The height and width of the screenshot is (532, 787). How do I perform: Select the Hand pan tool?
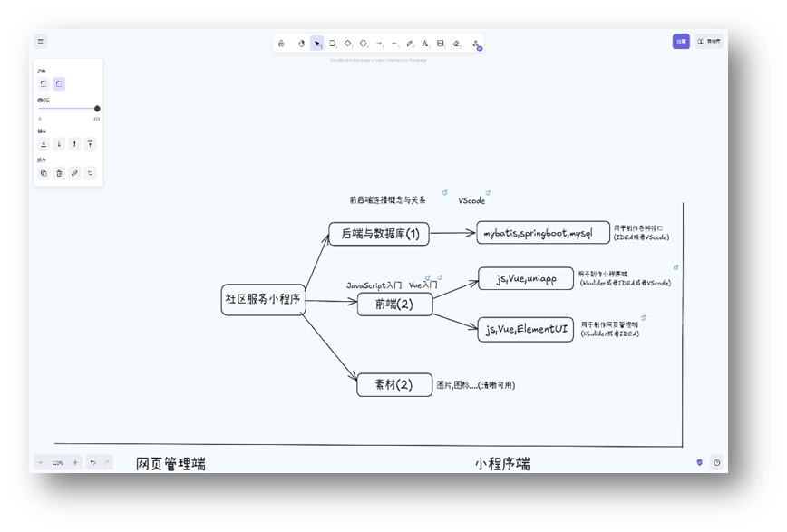click(x=301, y=43)
